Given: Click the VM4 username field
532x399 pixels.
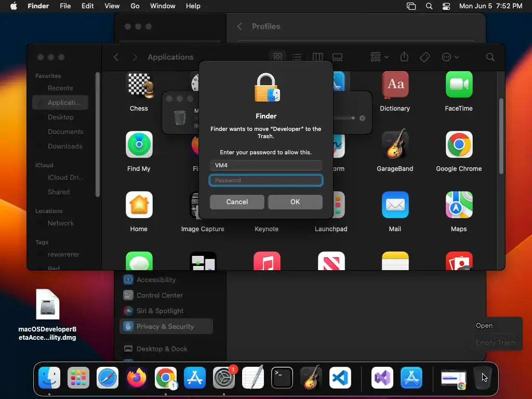Looking at the screenshot, I should coord(266,165).
